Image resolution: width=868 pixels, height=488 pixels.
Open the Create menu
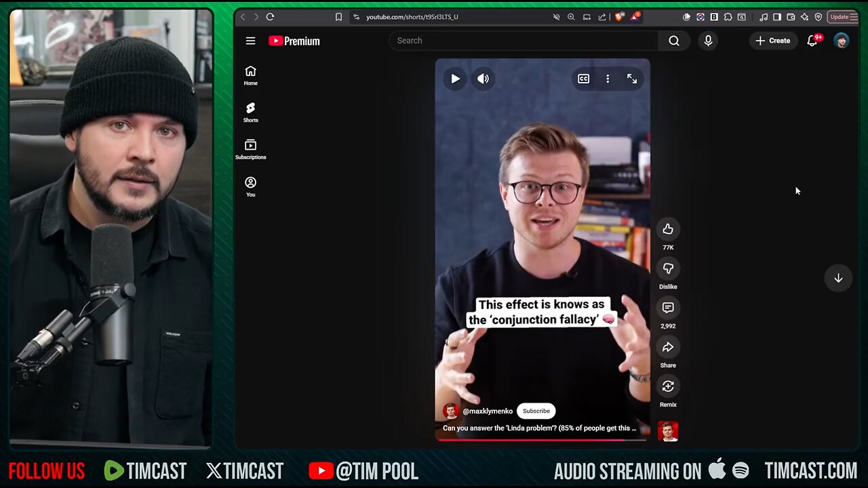point(772,41)
